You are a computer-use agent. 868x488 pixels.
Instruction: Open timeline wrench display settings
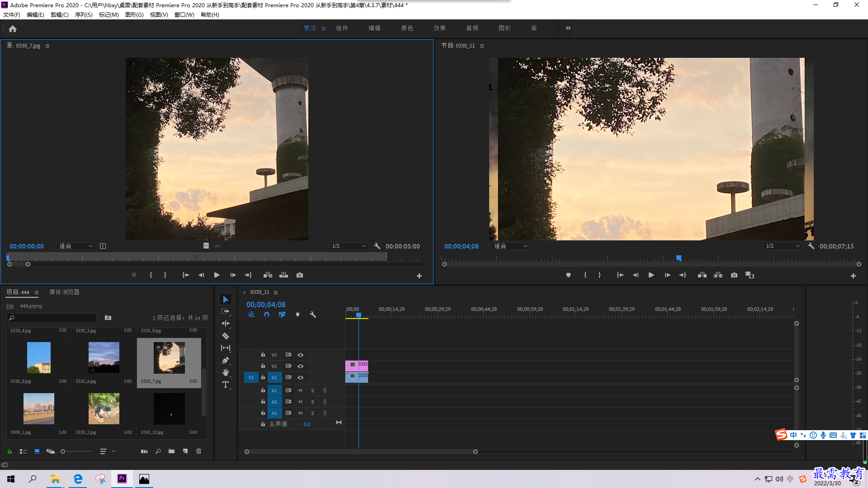tap(312, 314)
